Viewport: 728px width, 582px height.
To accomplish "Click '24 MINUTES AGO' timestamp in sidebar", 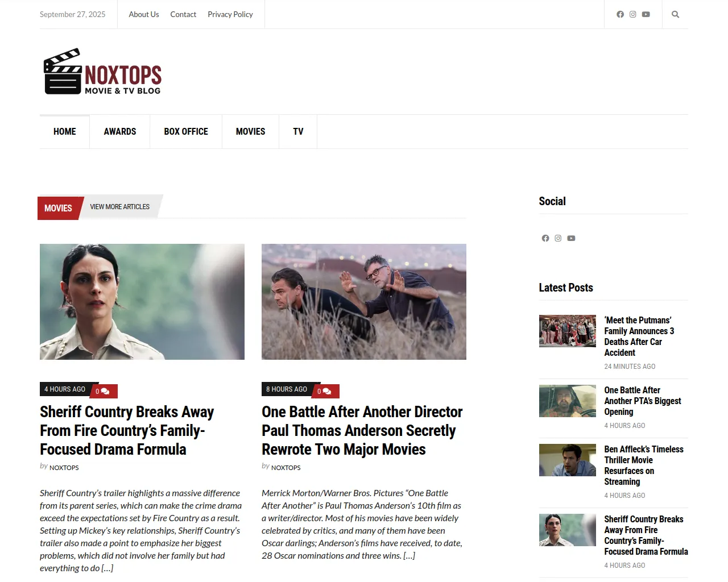I will click(x=630, y=367).
